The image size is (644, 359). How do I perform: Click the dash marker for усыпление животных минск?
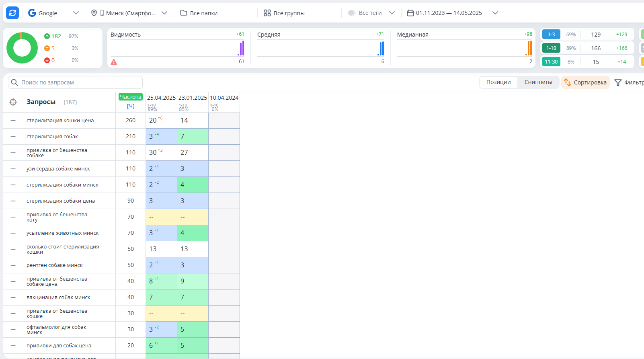(x=13, y=233)
